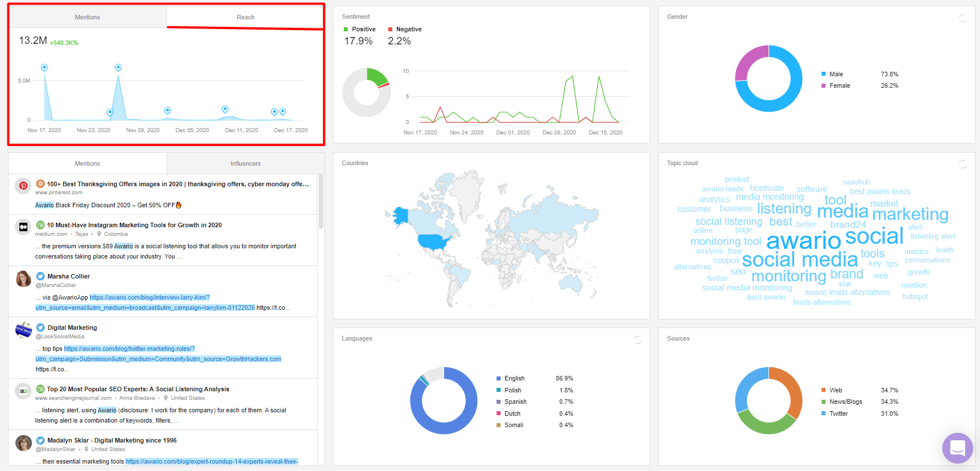The image size is (980, 471).
Task: Open the expert-roundup blog link
Action: (212, 461)
